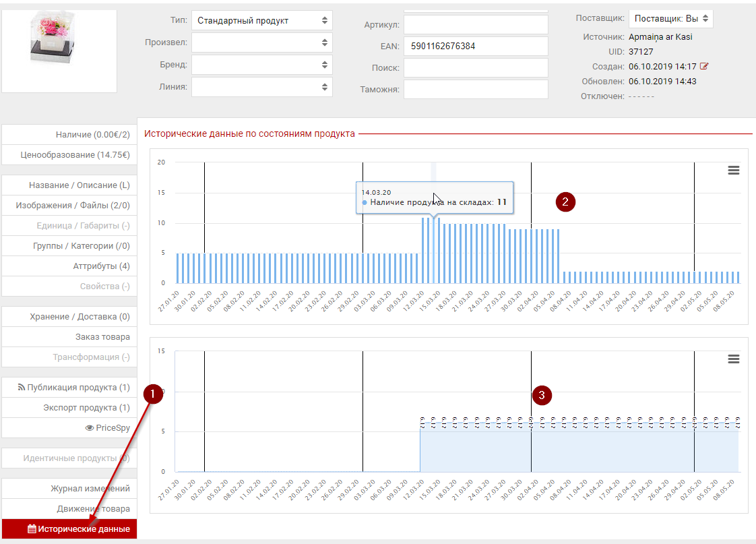Expand the Тип dropdown
This screenshot has width=756, height=544.
tap(261, 21)
